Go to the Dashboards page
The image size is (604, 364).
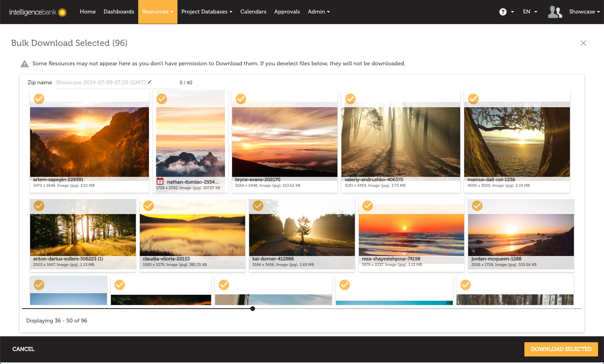point(119,12)
